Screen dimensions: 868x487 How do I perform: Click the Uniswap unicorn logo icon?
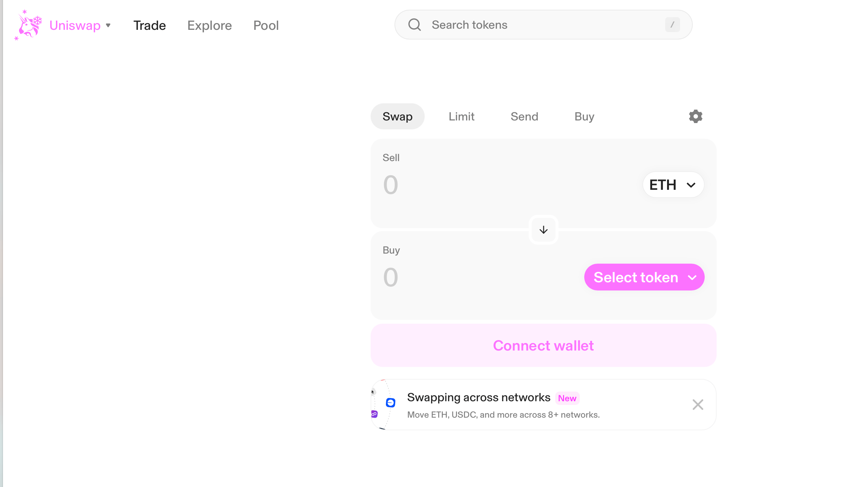coord(28,25)
